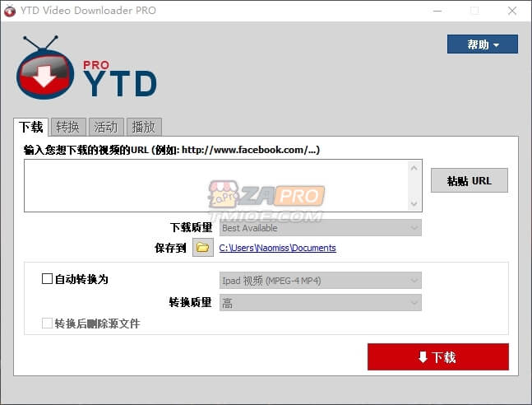Enable the 自动转换为 checkbox
The image size is (532, 405).
click(47, 279)
